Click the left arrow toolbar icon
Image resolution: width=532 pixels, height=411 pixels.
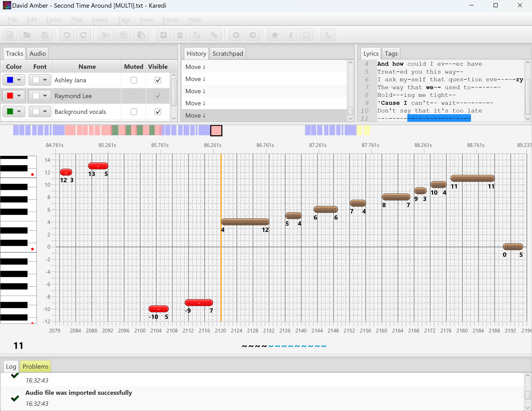tap(236, 35)
